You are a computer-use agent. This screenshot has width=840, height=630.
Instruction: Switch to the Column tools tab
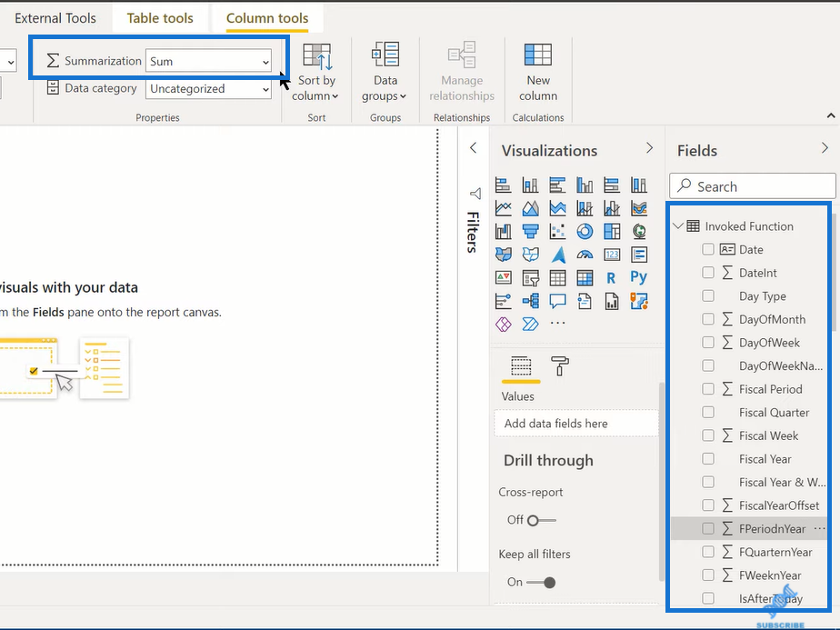point(266,18)
